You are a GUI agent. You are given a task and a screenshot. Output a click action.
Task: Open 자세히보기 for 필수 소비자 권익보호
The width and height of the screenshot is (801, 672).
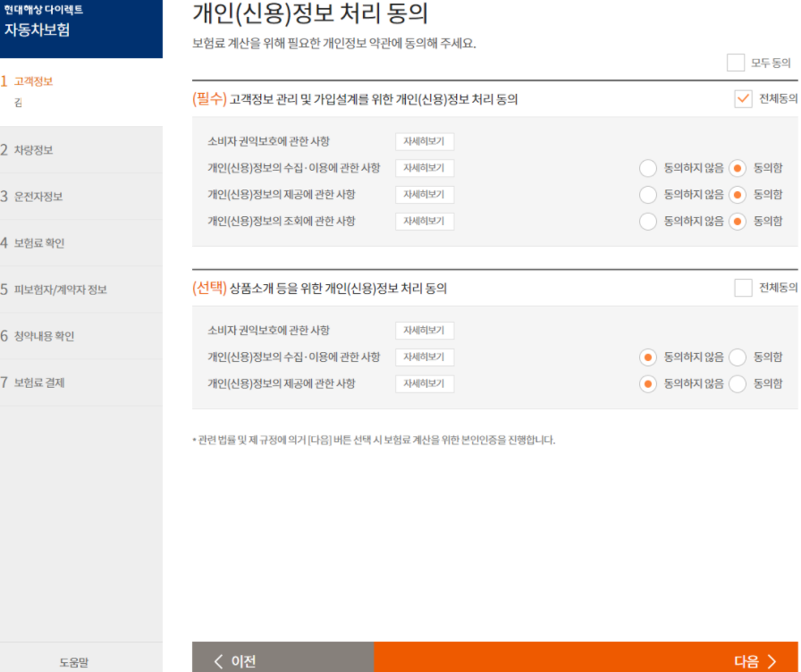(x=425, y=142)
